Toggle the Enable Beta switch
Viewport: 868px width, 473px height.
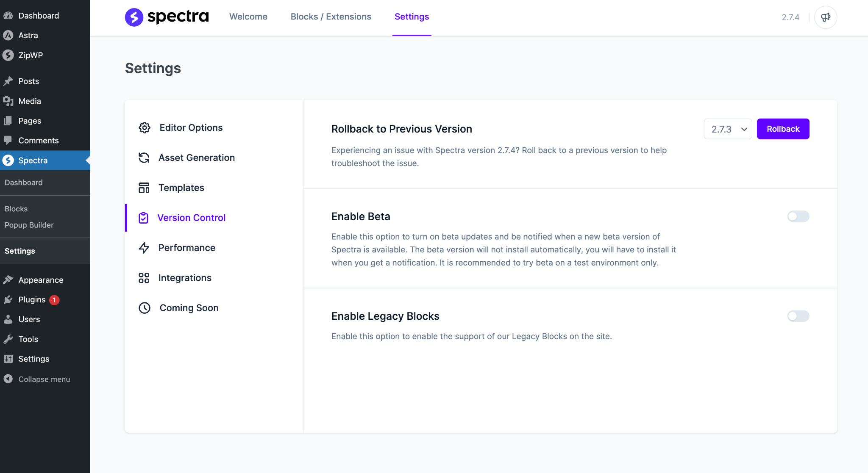pos(798,216)
